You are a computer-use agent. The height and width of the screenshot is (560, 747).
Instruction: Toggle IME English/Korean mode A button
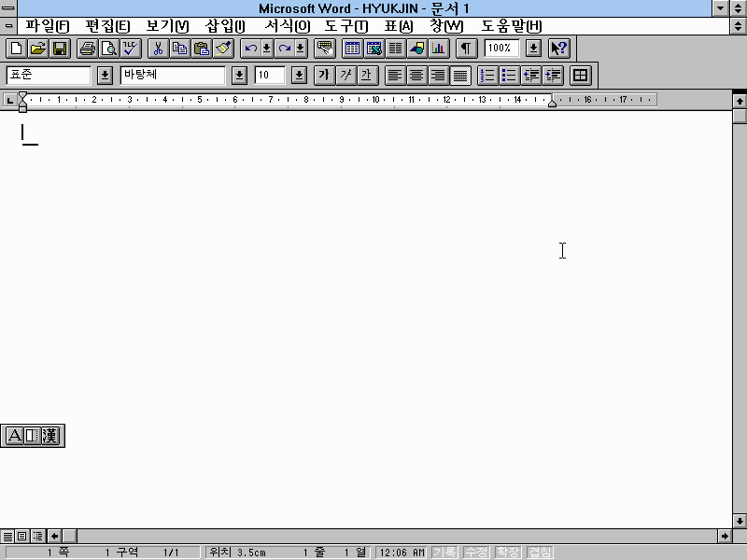click(14, 436)
